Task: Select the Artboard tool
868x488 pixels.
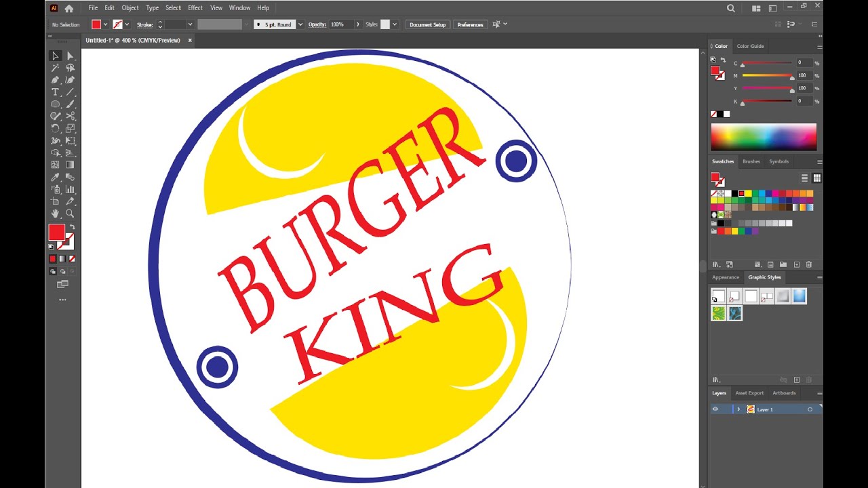Action: pyautogui.click(x=56, y=201)
